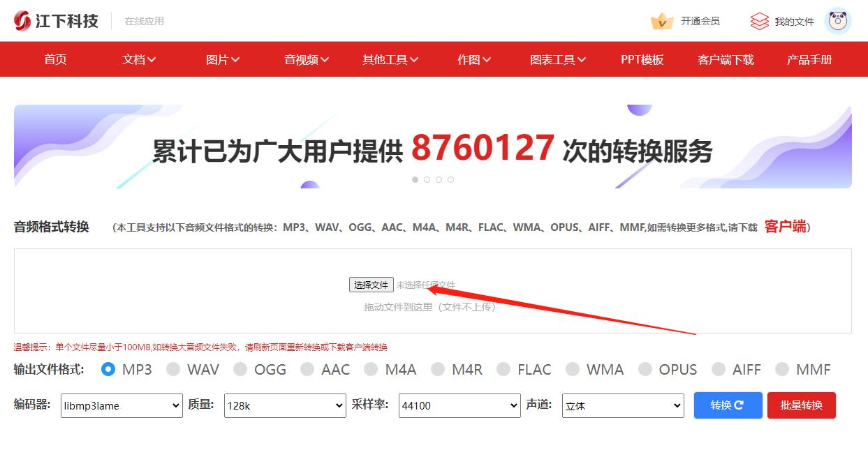Click the second carousel dot under the banner
Viewport: 868px width, 450px height.
click(427, 179)
